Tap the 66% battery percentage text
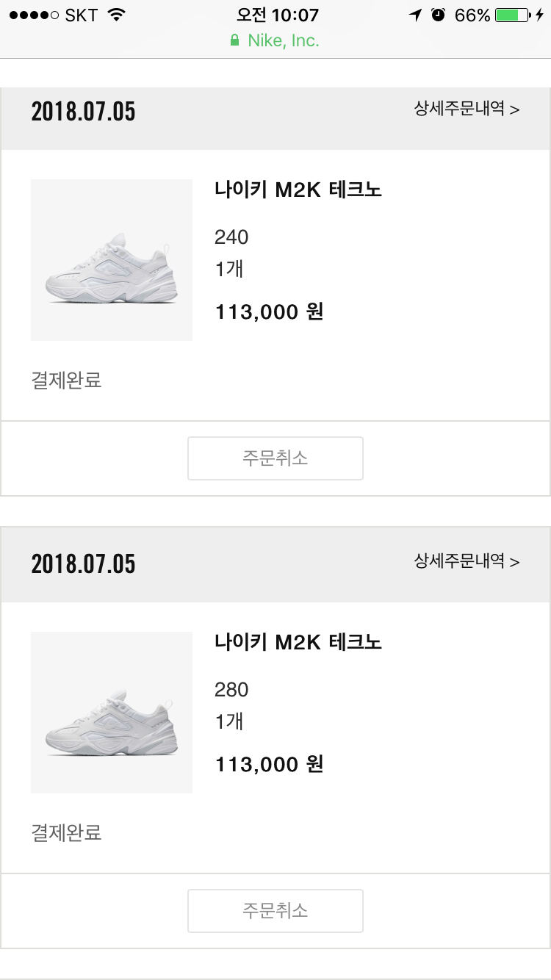Viewport: 551px width, 980px height. [x=472, y=15]
